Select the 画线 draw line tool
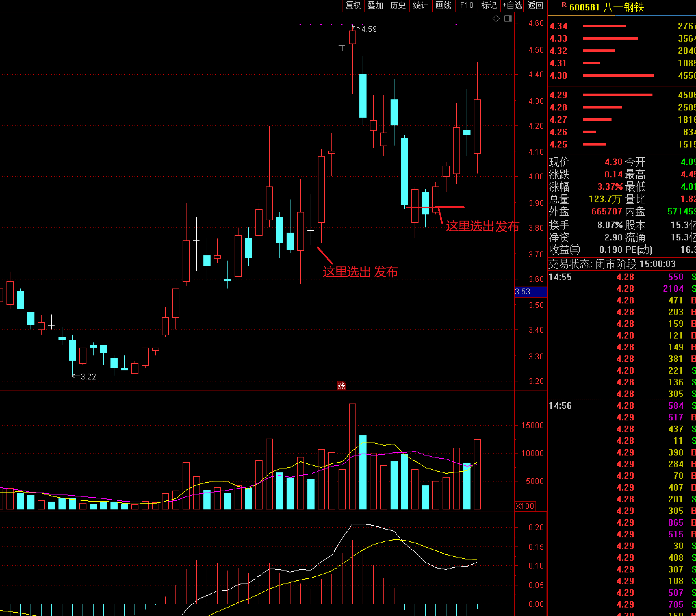 (x=443, y=6)
